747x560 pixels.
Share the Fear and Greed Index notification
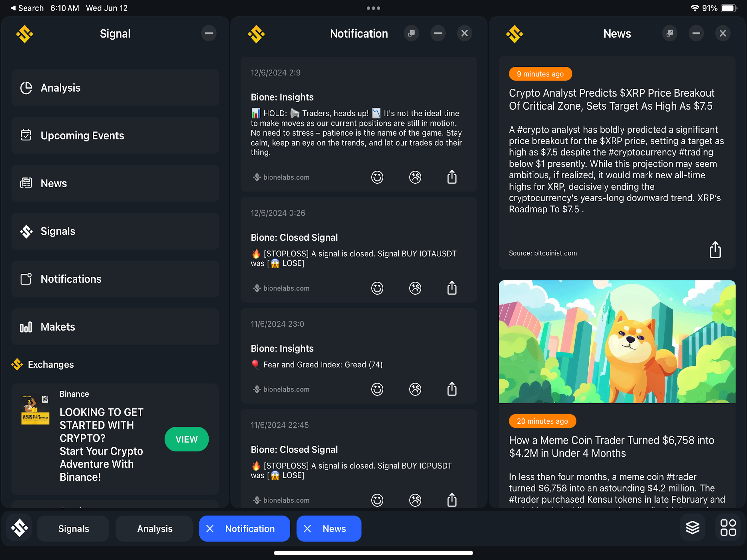(452, 389)
